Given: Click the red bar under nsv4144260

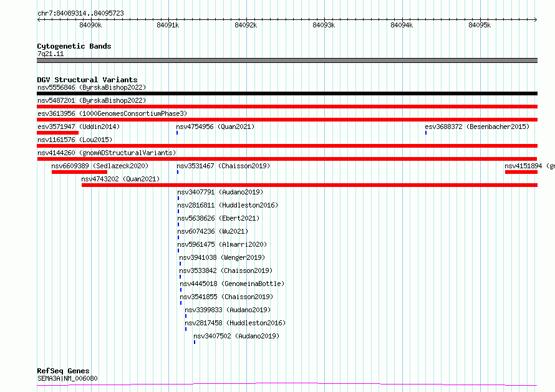Looking at the screenshot, I should pos(287,159).
